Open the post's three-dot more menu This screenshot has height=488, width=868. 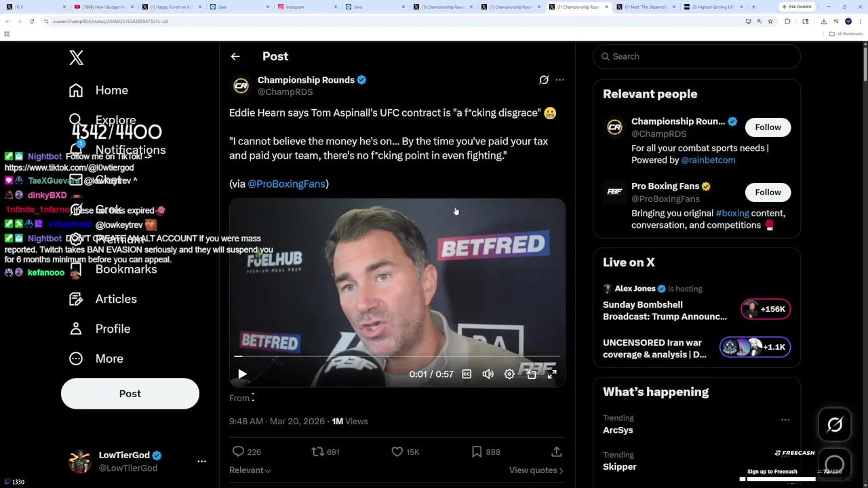tap(560, 80)
